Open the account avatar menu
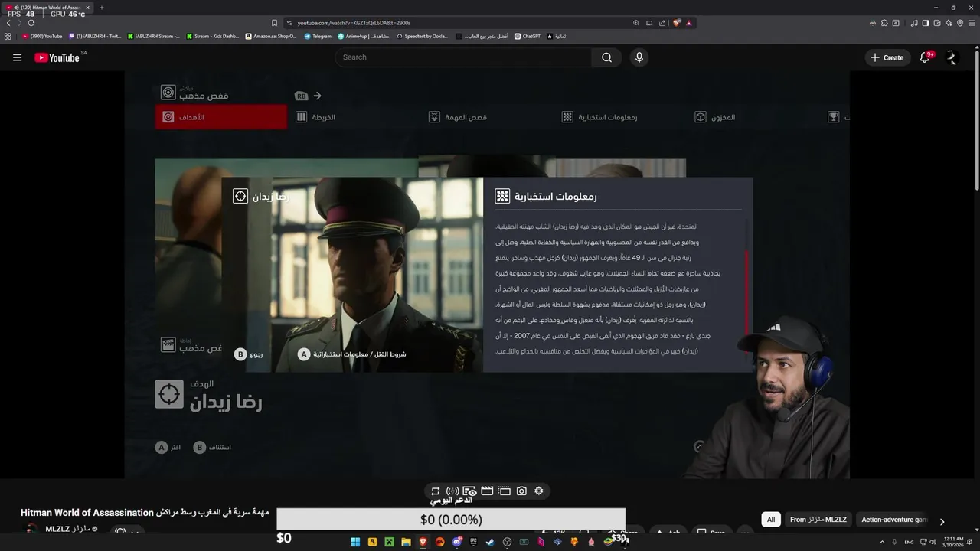 [952, 57]
